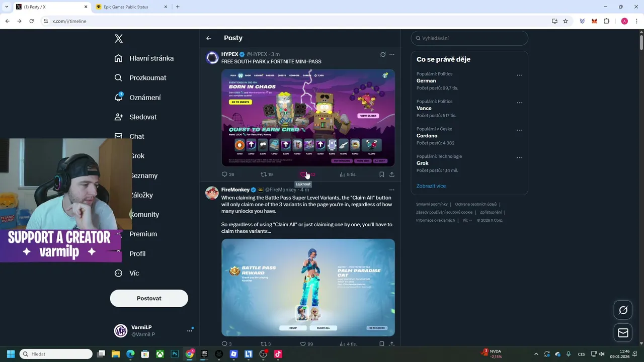Image resolution: width=644 pixels, height=362 pixels.
Task: Click the Vyhledávání search field
Action: (x=469, y=38)
